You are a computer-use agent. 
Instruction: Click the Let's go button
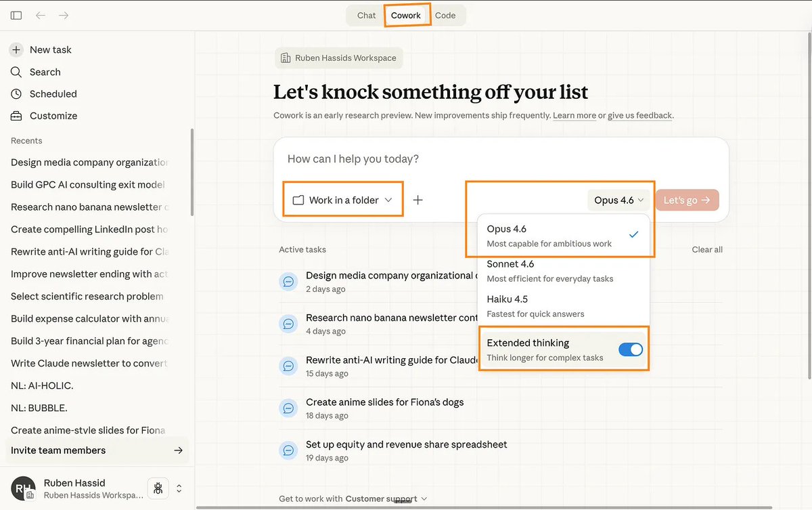point(687,200)
